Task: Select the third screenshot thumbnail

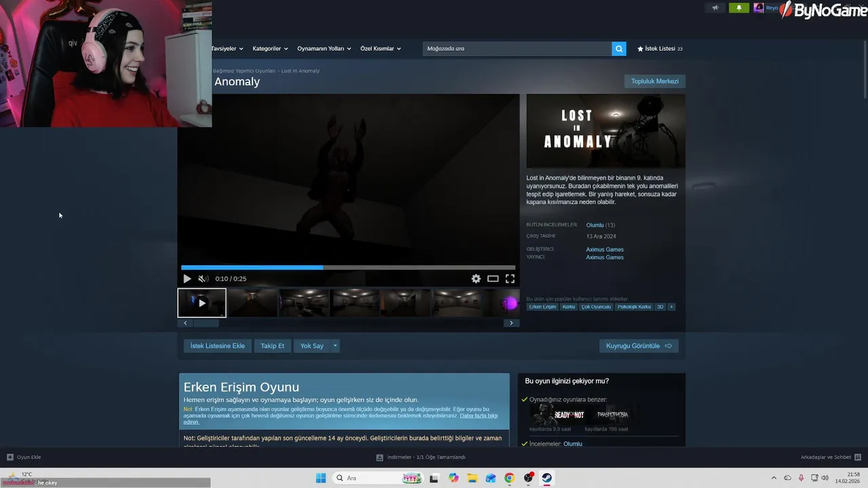Action: click(x=304, y=303)
